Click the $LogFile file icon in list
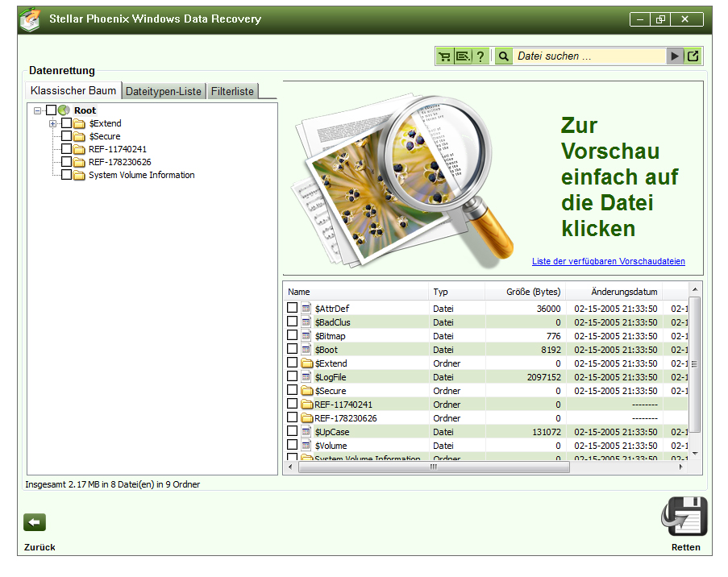728x577 pixels. [306, 376]
